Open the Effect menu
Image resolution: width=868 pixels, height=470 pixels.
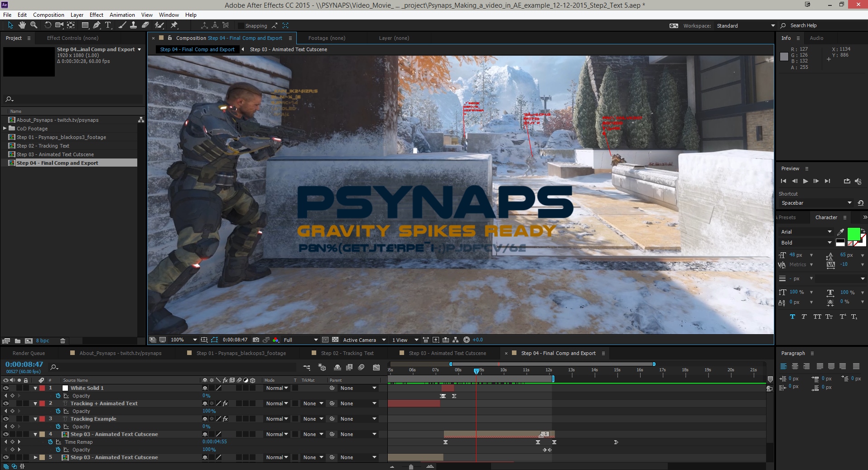96,15
